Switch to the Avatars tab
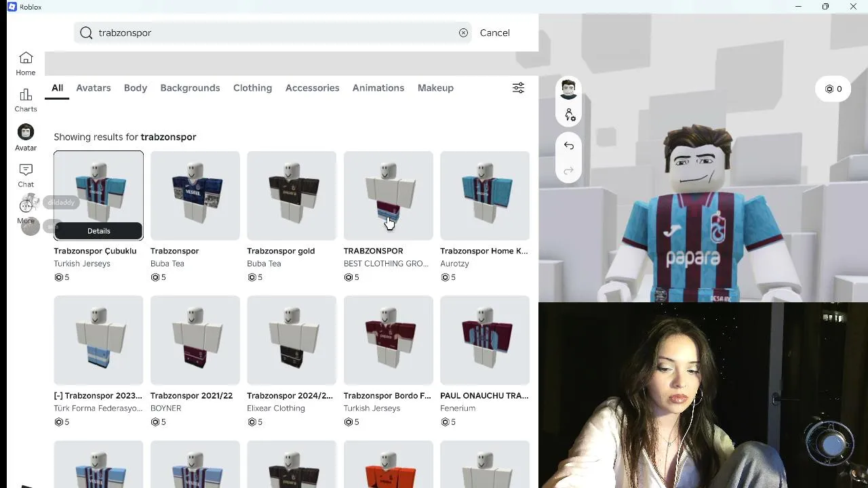The image size is (868, 488). coord(94,88)
